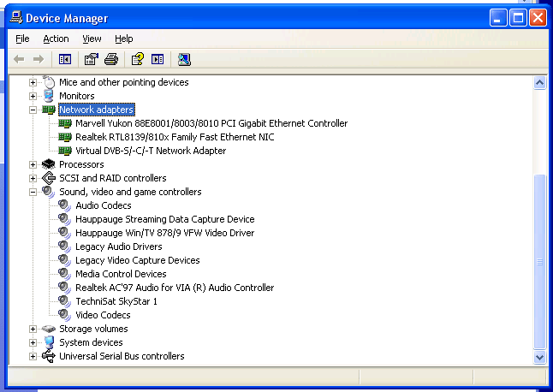Select the Media Control Devices entry

[x=121, y=274]
